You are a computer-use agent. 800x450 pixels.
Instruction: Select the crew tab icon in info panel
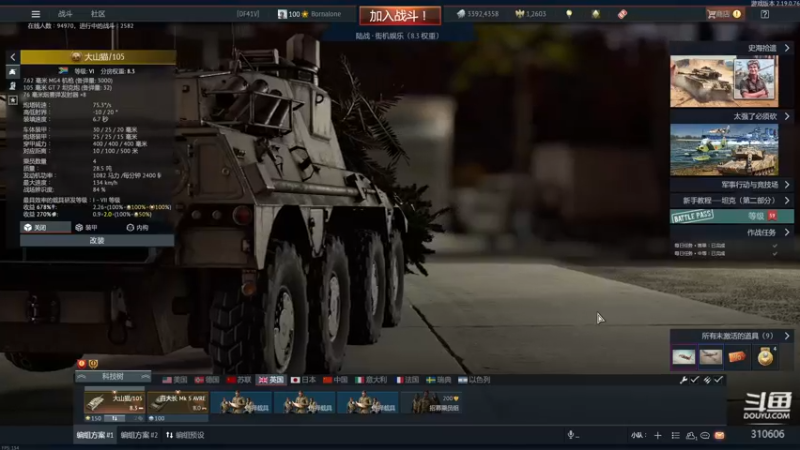click(x=13, y=86)
